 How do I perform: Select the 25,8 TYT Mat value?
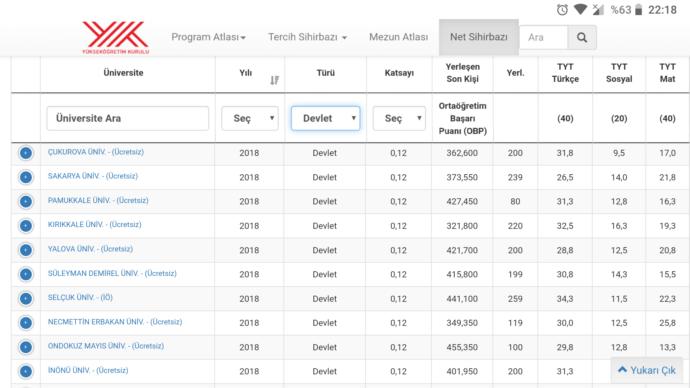coord(667,322)
